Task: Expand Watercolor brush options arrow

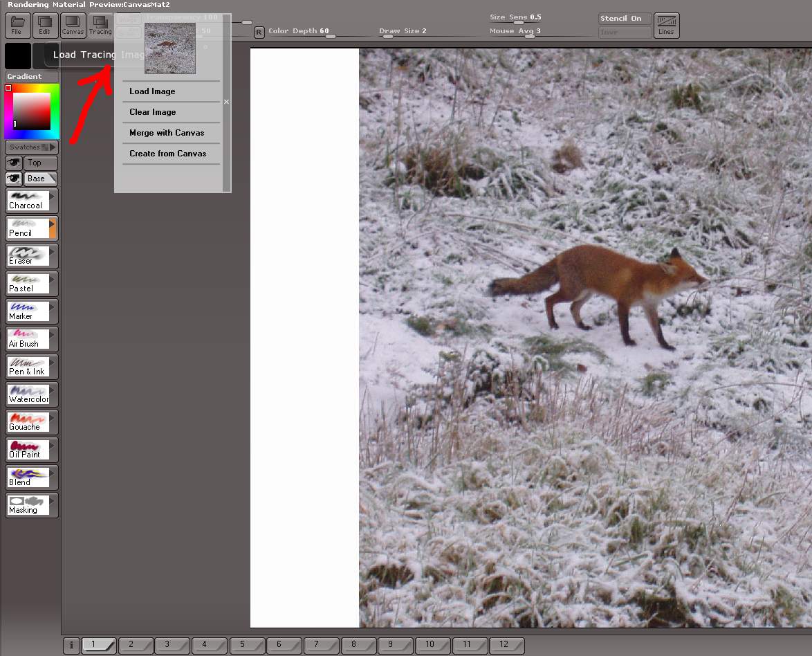Action: tap(53, 390)
